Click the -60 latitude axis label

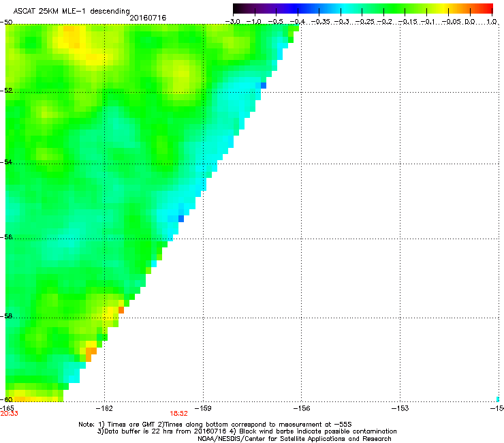click(x=6, y=400)
